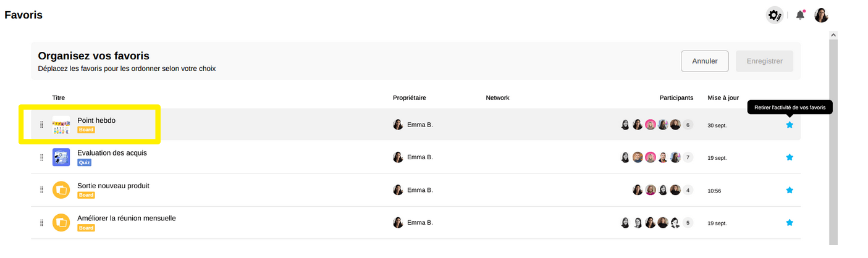The image size is (868, 258).
Task: Click the participant count badge for Point hebdo
Action: coord(688,125)
